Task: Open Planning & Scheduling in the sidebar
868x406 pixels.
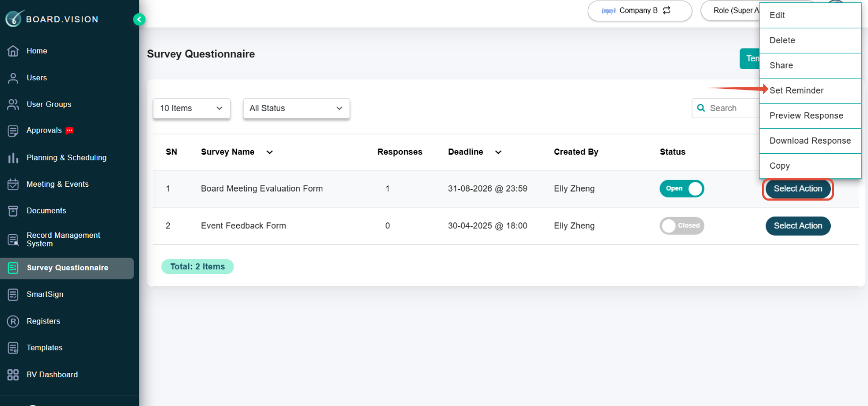Action: (x=67, y=158)
